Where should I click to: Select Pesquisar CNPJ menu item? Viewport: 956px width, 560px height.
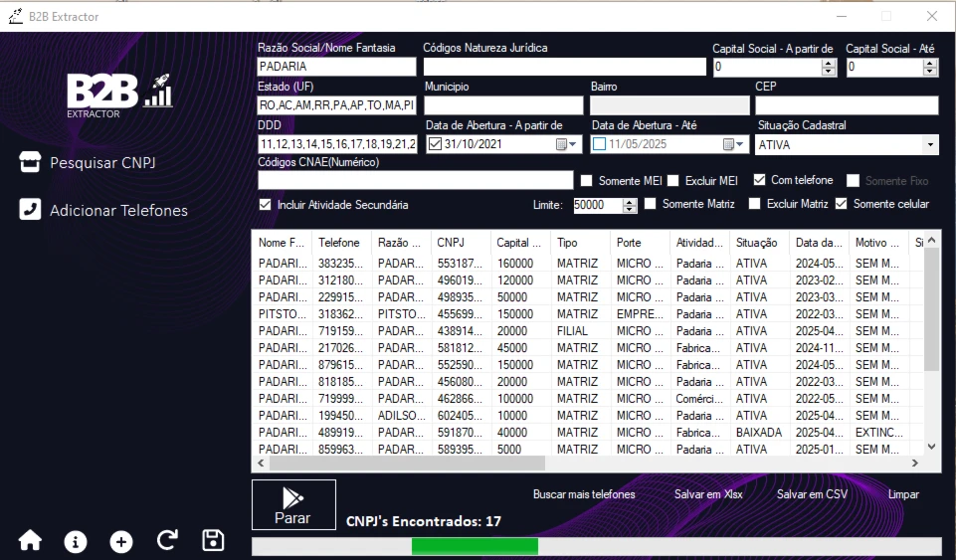pos(102,163)
